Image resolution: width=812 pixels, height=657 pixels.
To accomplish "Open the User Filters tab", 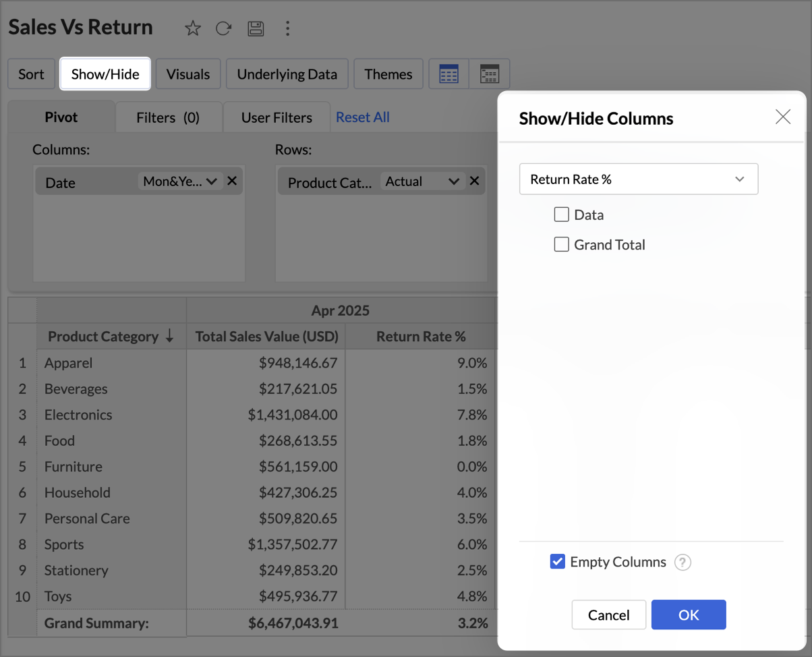I will point(277,118).
